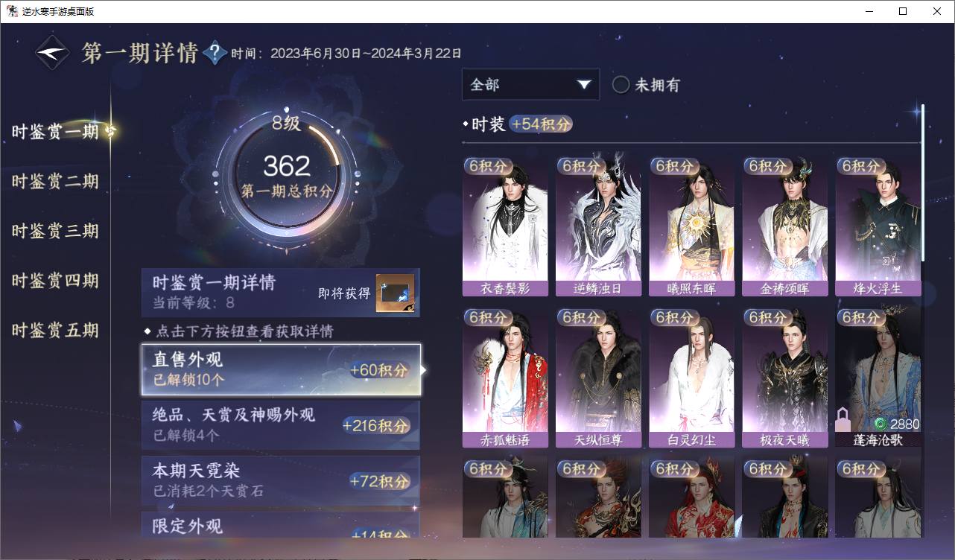Click the 时鉴赏一期详情 level panel
955x560 pixels.
281,293
